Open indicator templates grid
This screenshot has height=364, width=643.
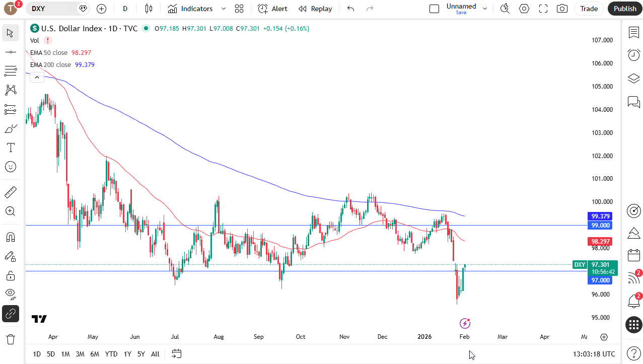[239, 9]
